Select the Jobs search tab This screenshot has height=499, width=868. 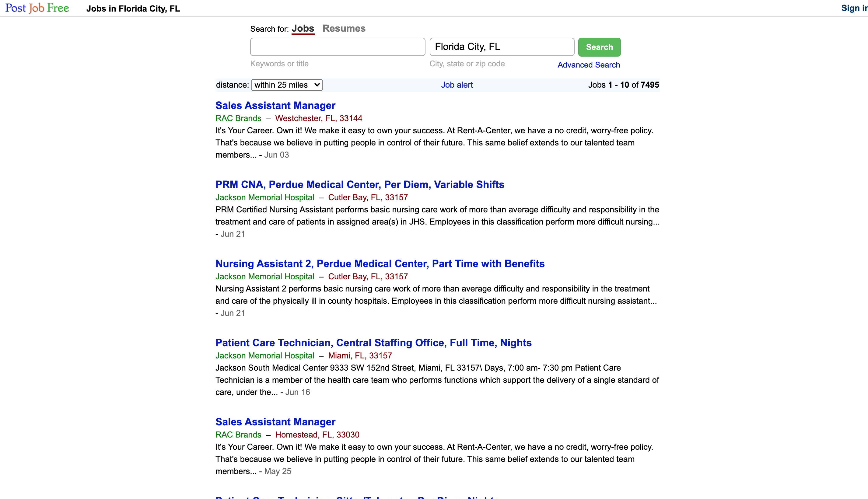303,28
